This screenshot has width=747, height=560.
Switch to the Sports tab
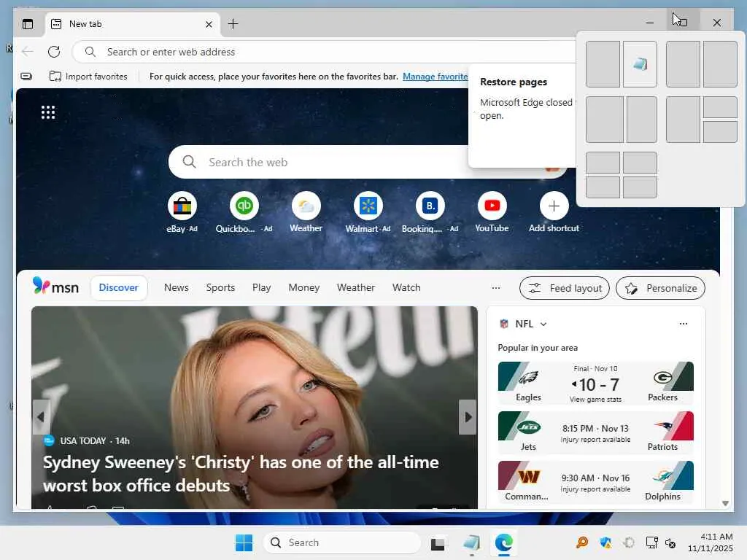coord(220,287)
